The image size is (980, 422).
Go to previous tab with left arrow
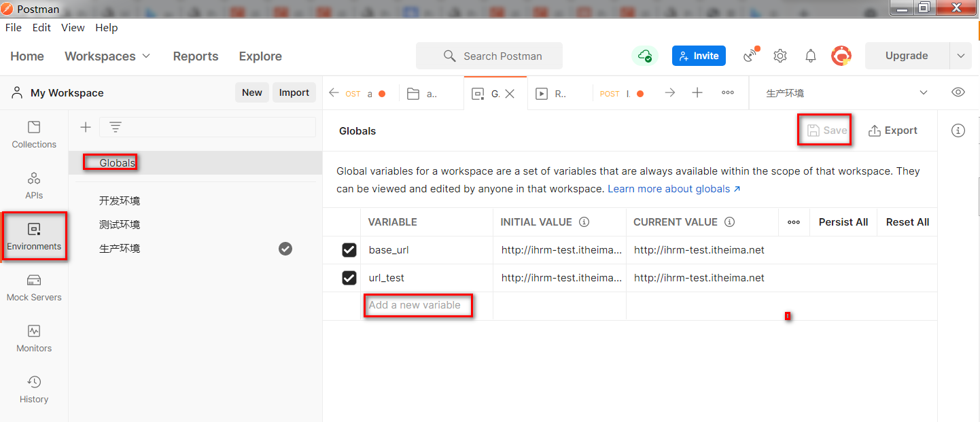(334, 93)
